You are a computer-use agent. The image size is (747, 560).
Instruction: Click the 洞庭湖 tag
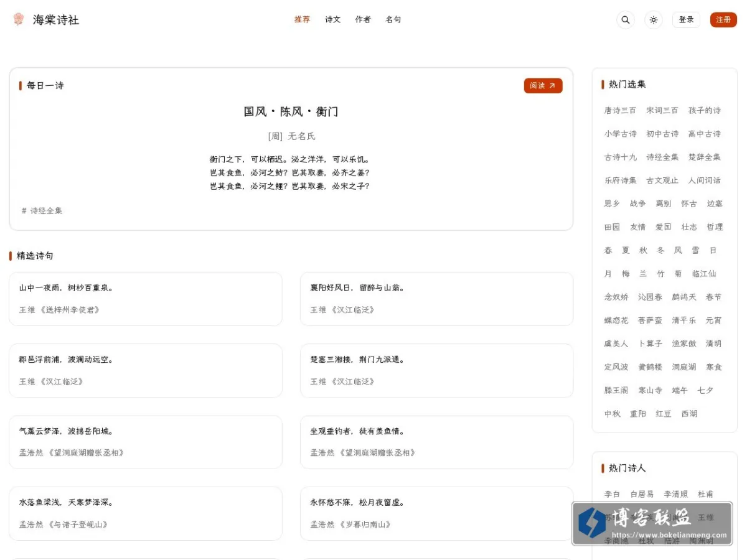tap(684, 367)
